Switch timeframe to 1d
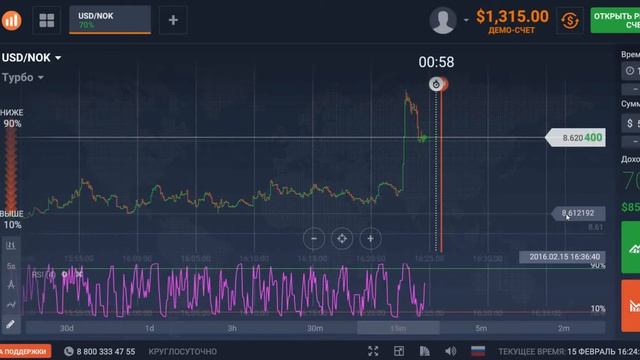 (x=150, y=328)
